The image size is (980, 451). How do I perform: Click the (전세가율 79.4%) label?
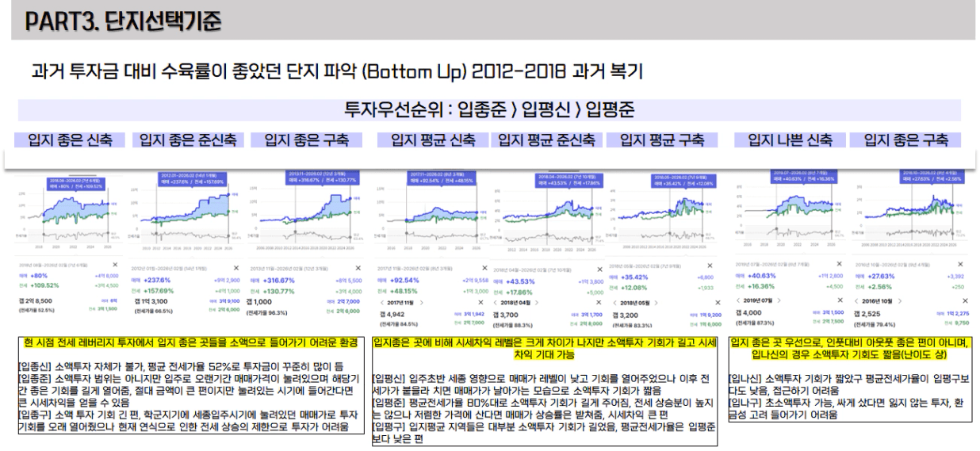pyautogui.click(x=875, y=325)
